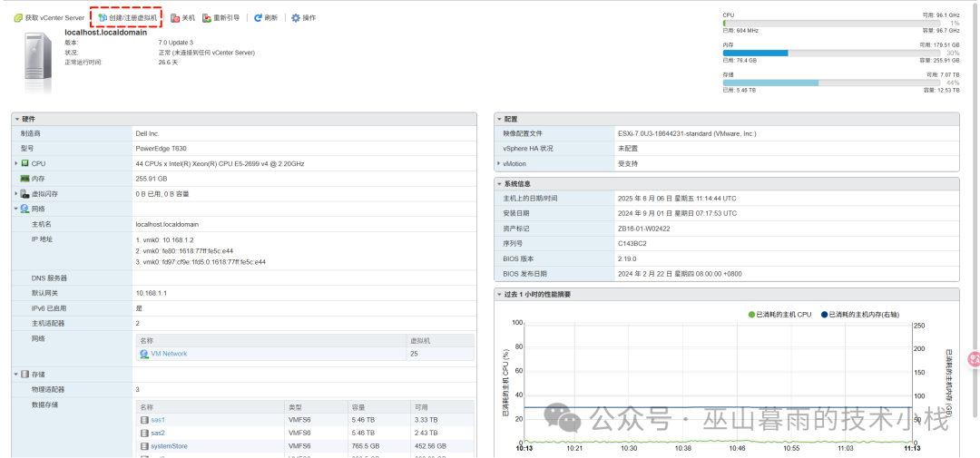Expand the vMotion row
The height and width of the screenshot is (458, 980).
click(499, 164)
